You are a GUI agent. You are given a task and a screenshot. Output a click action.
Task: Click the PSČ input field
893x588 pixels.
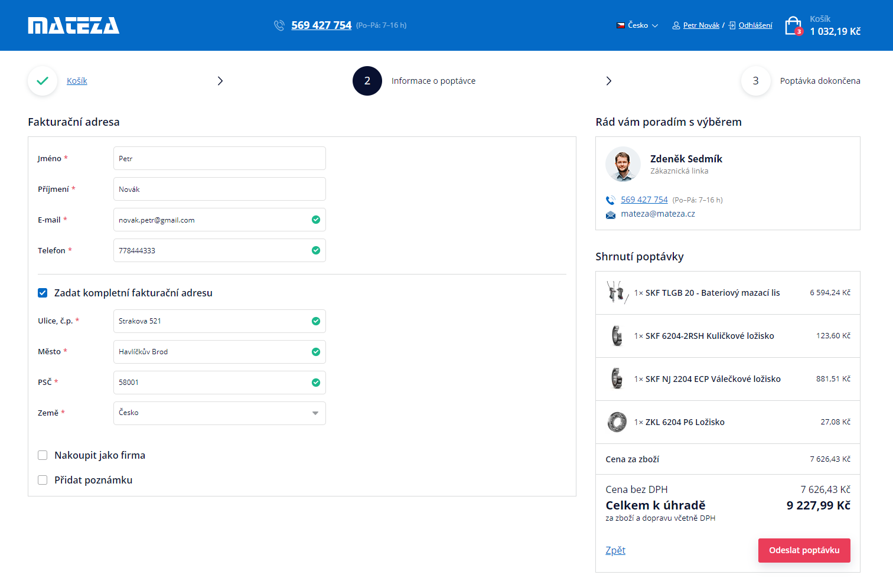(x=220, y=383)
